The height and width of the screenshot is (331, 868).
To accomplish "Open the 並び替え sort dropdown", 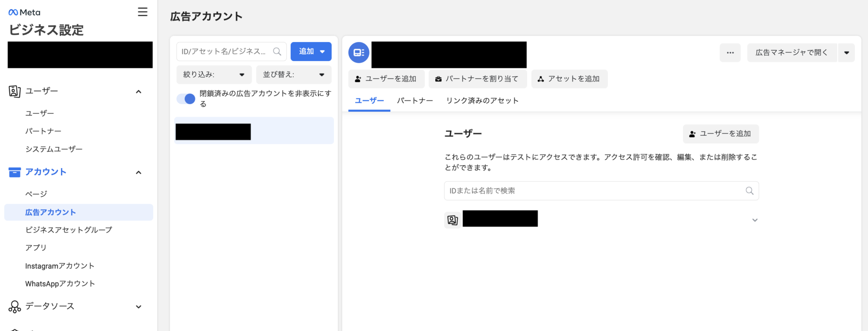I will point(293,75).
